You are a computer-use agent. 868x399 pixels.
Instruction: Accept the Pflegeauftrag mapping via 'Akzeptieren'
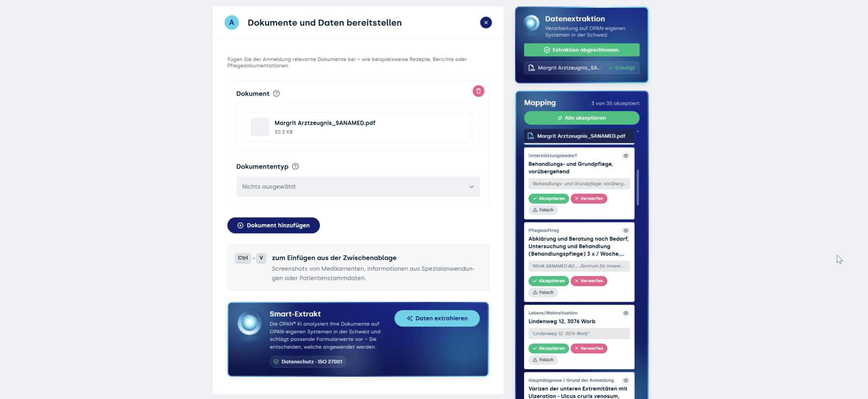548,281
